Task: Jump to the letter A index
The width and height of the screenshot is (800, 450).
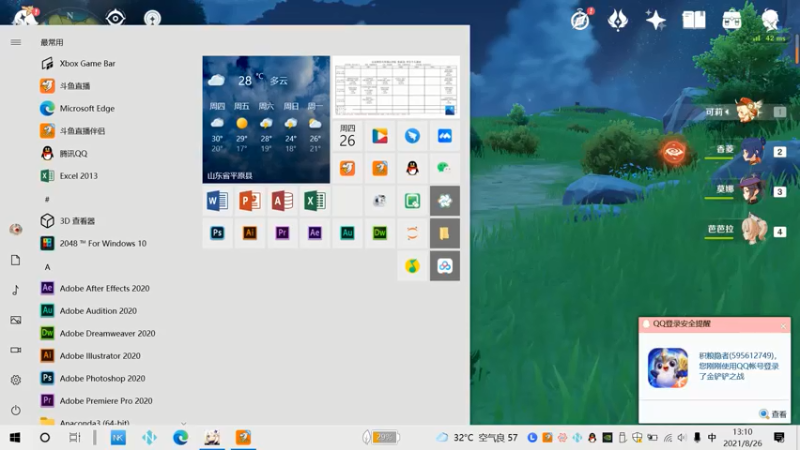Action: pos(47,267)
